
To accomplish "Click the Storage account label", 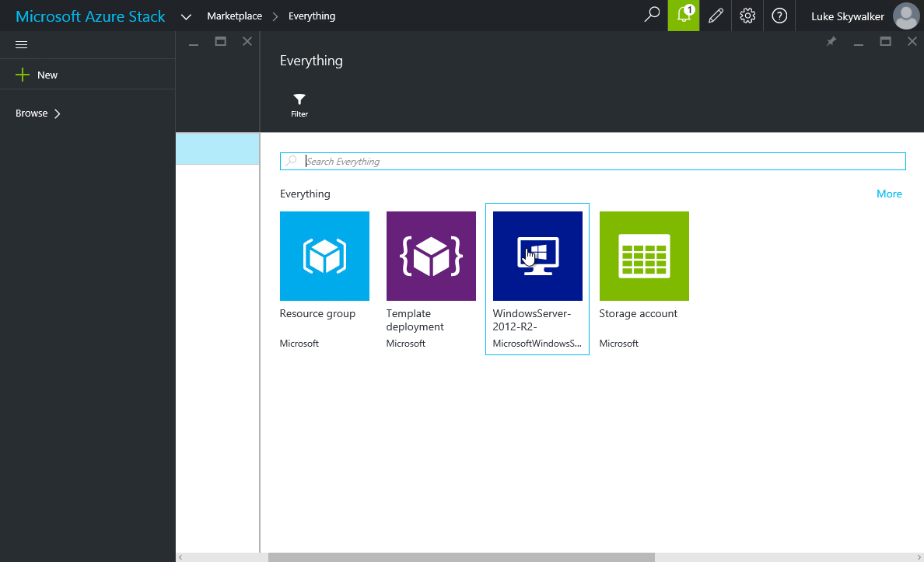I will coord(639,314).
